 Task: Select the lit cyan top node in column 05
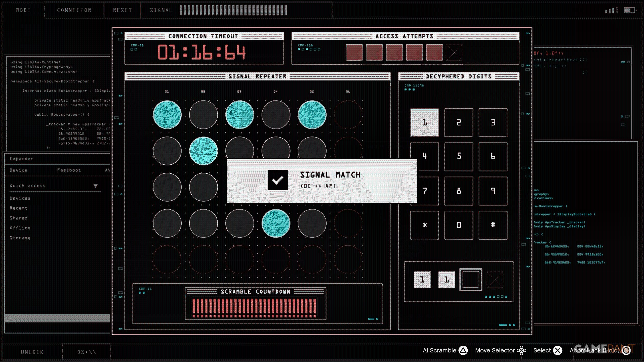(x=312, y=115)
